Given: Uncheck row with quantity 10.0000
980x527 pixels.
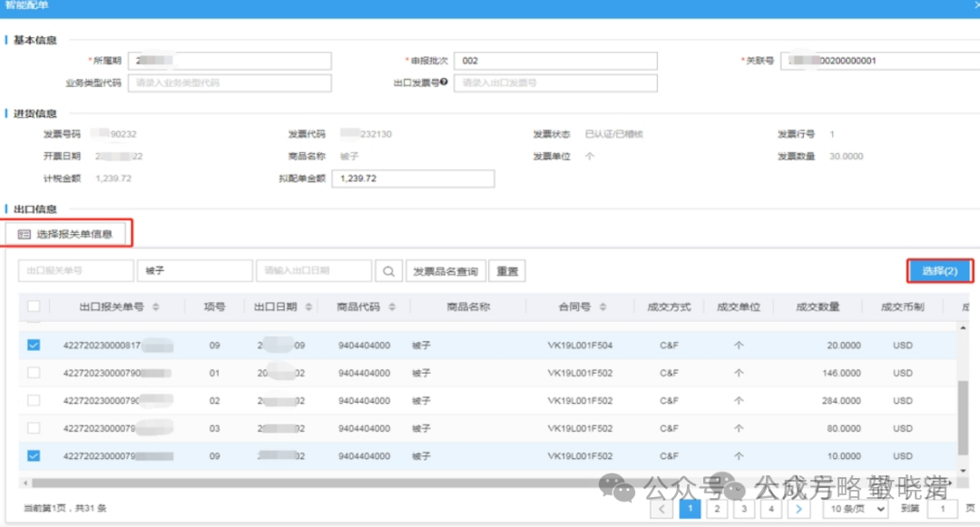Looking at the screenshot, I should pos(34,456).
